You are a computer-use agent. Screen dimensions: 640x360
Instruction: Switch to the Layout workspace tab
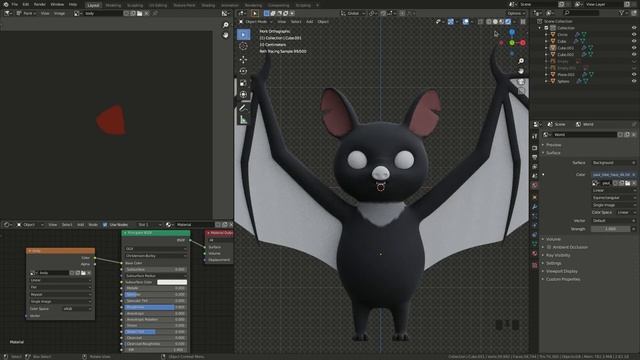(93, 5)
